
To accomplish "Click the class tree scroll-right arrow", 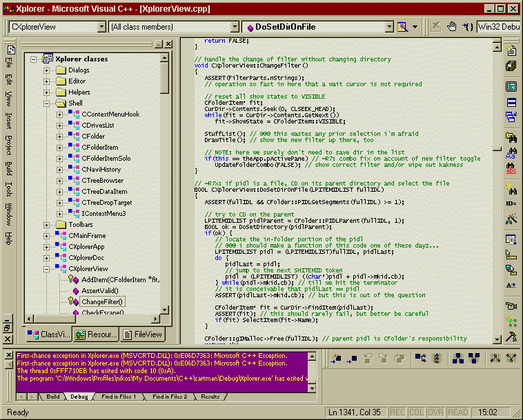I will point(155,319).
